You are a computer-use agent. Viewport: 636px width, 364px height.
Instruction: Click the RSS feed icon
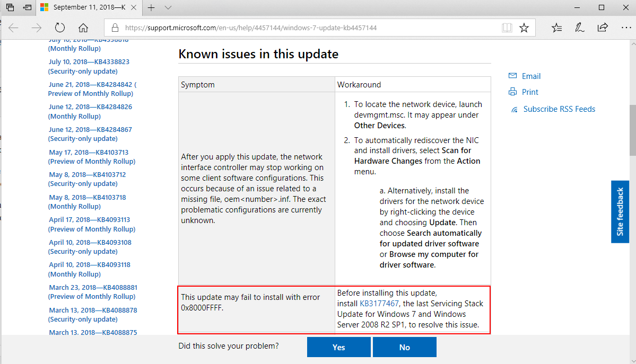coord(515,110)
